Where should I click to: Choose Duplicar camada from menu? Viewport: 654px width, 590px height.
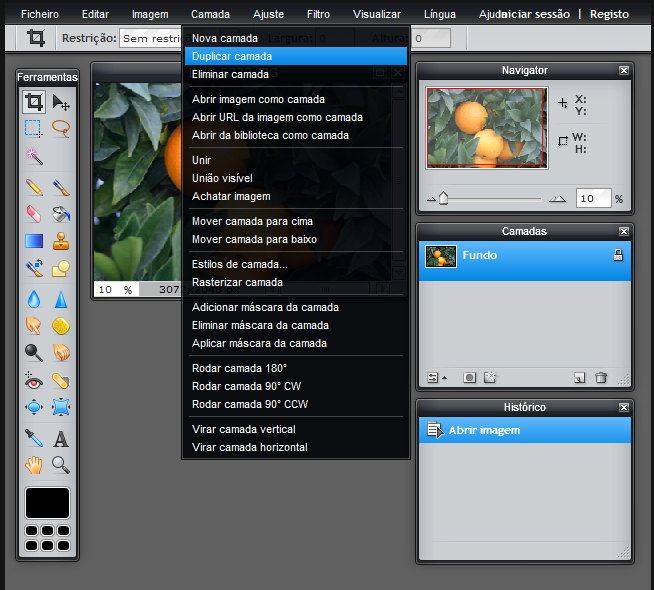[296, 56]
